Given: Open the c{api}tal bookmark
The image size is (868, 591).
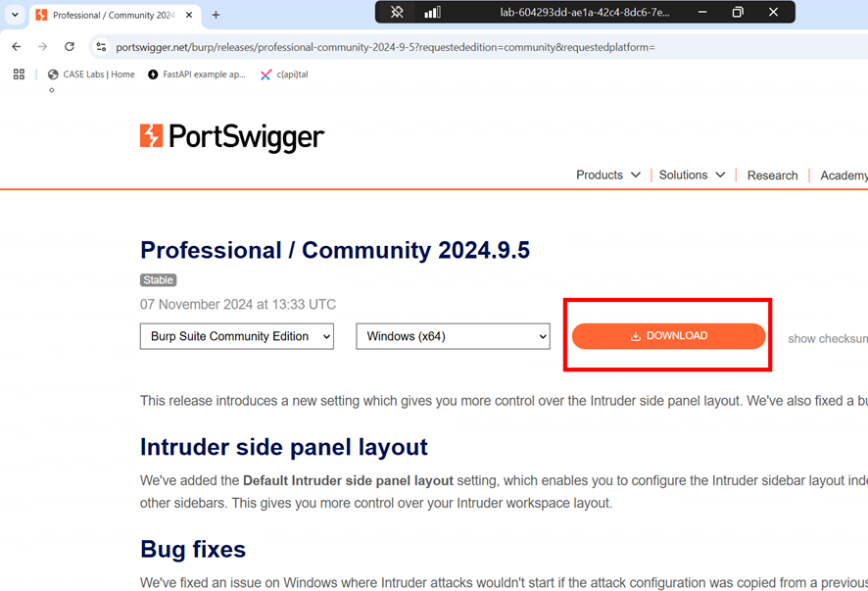Looking at the screenshot, I should [284, 74].
